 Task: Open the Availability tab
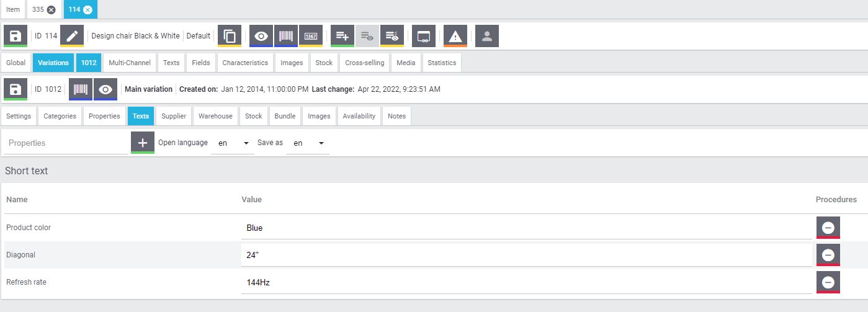[x=359, y=116]
